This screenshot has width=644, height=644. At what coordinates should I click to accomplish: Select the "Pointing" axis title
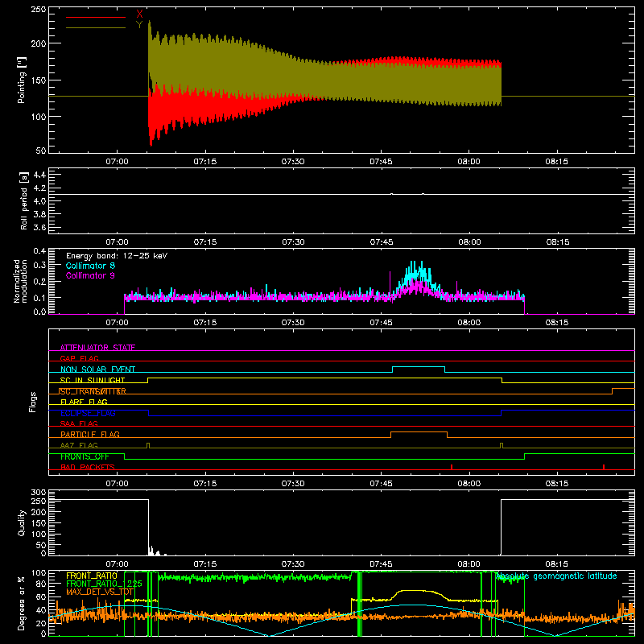tap(22, 80)
